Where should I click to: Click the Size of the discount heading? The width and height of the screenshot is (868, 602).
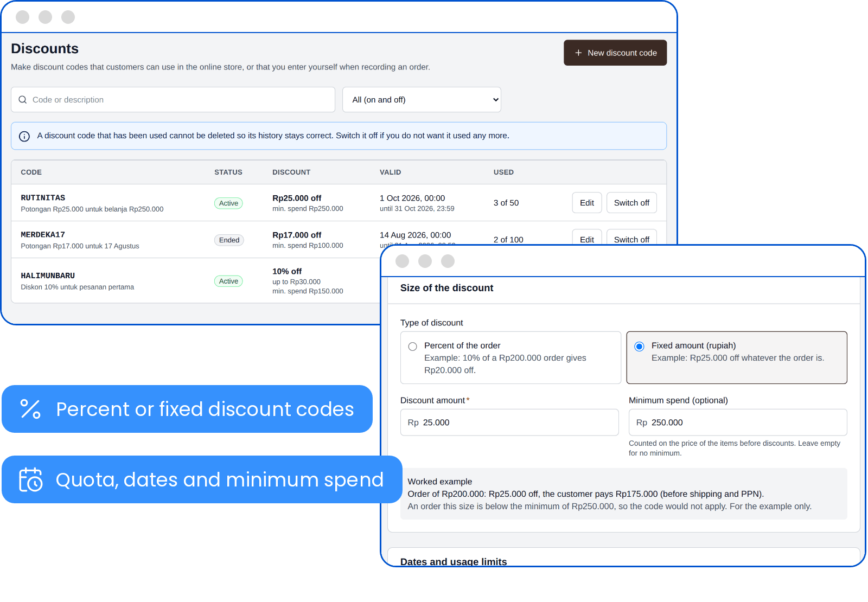click(447, 288)
